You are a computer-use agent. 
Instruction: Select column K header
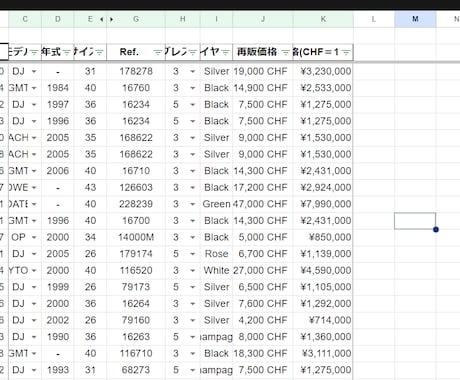[323, 19]
